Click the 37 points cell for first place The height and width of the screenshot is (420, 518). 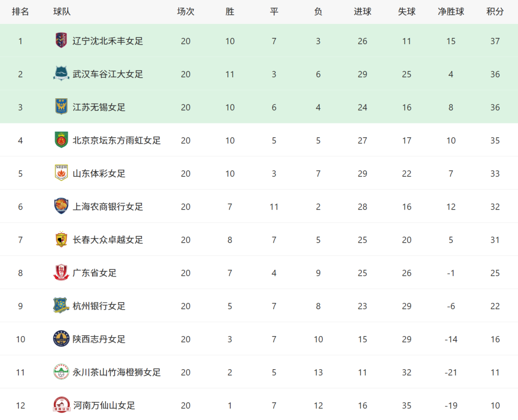point(495,41)
